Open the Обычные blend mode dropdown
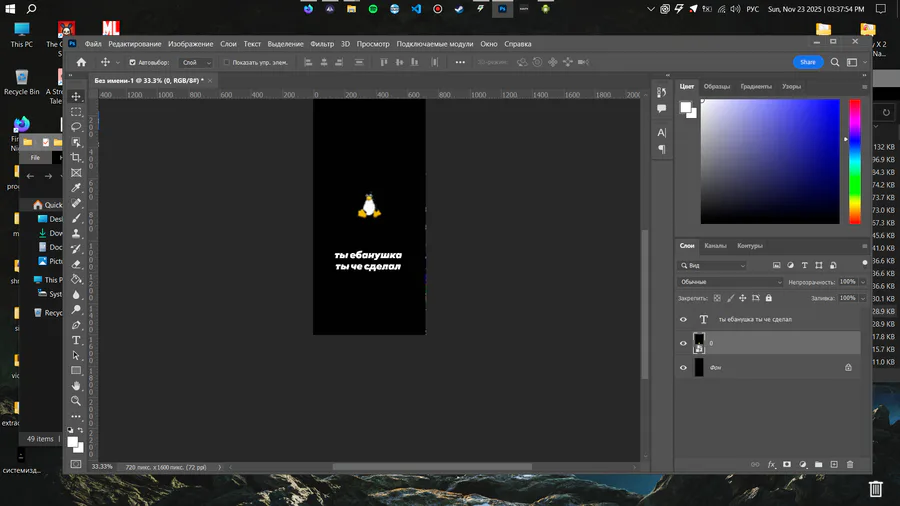 pos(730,282)
